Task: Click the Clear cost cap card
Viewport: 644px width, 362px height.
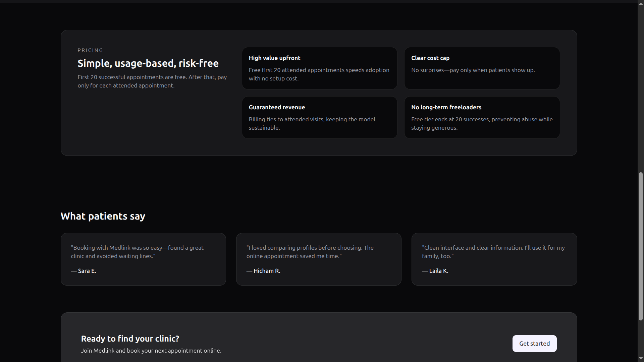Action: [x=482, y=68]
